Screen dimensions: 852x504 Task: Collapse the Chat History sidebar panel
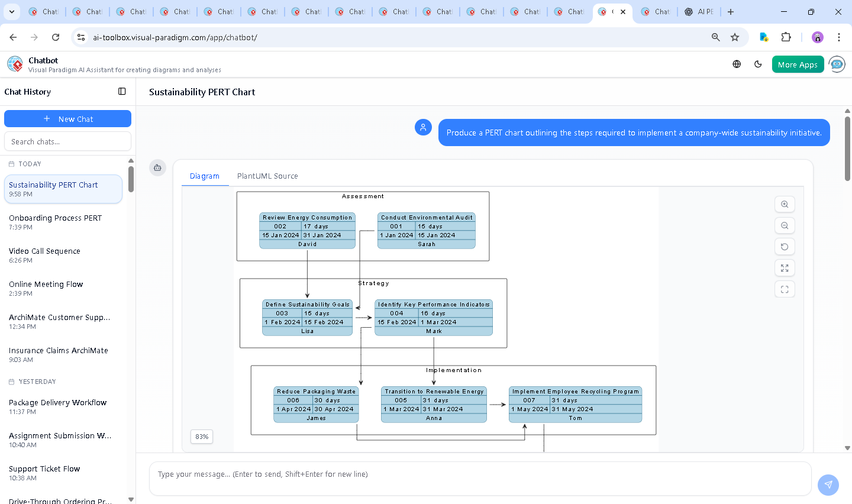click(122, 92)
